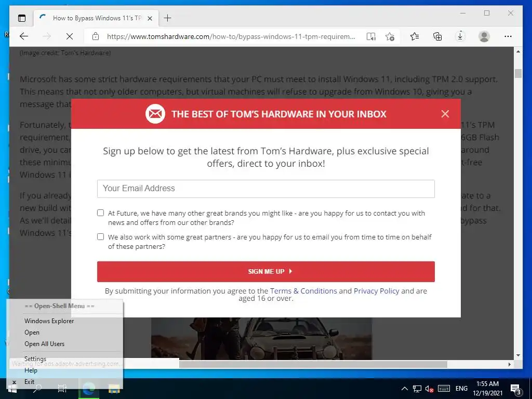Minimize the Edge browser window
Screen dimensions: 532x399
click(463, 13)
